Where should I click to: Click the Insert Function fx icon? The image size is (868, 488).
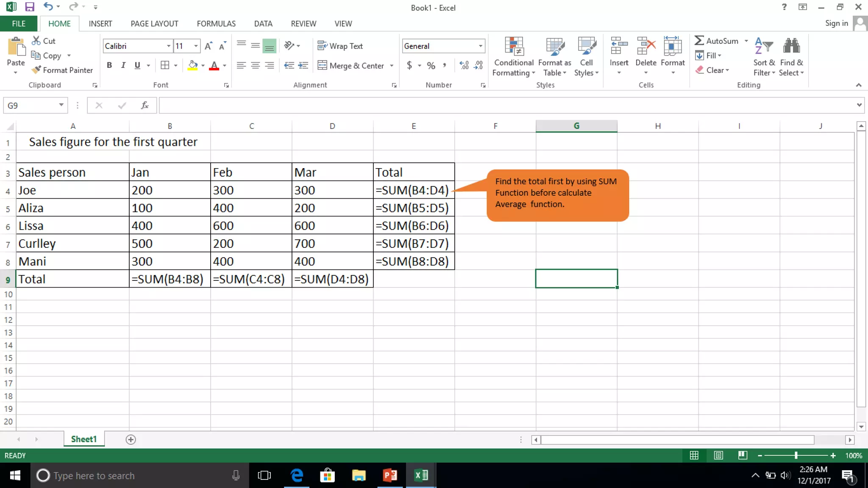pos(145,105)
